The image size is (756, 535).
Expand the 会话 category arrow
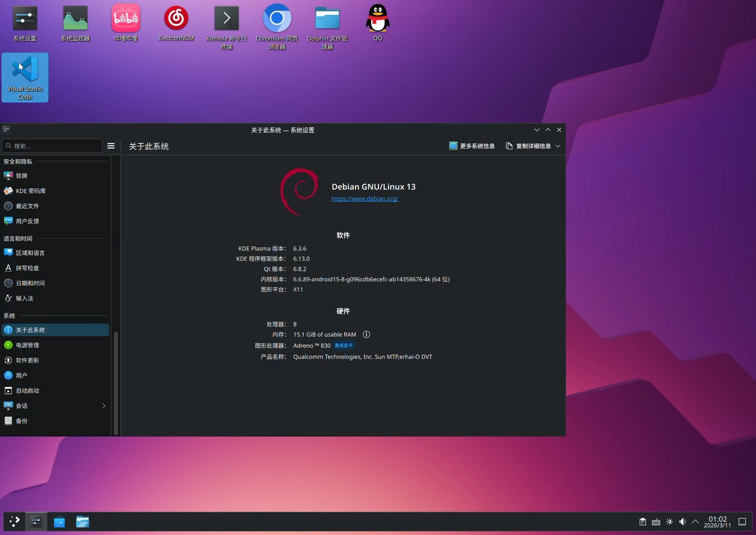(104, 406)
